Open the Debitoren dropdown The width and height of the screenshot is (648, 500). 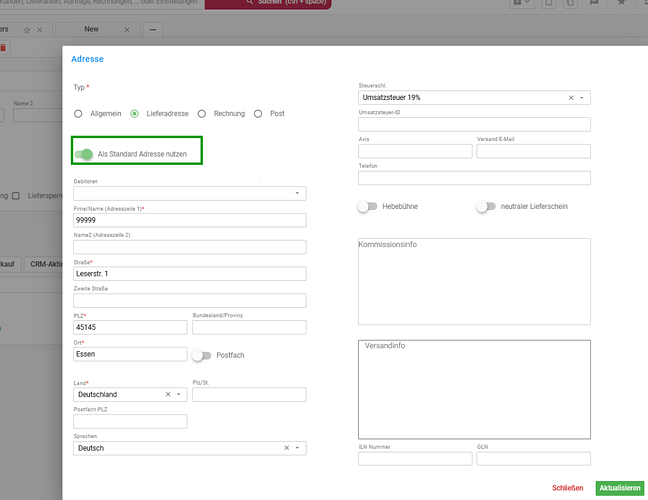click(x=296, y=193)
